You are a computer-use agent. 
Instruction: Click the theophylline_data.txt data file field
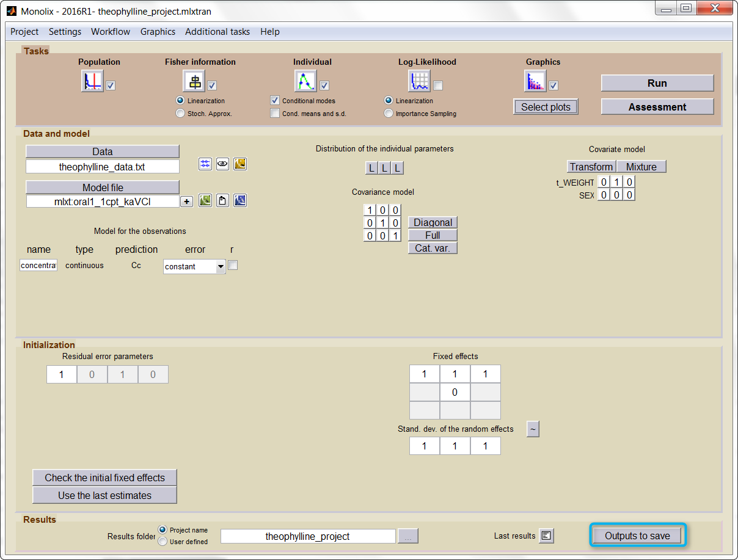pos(103,167)
